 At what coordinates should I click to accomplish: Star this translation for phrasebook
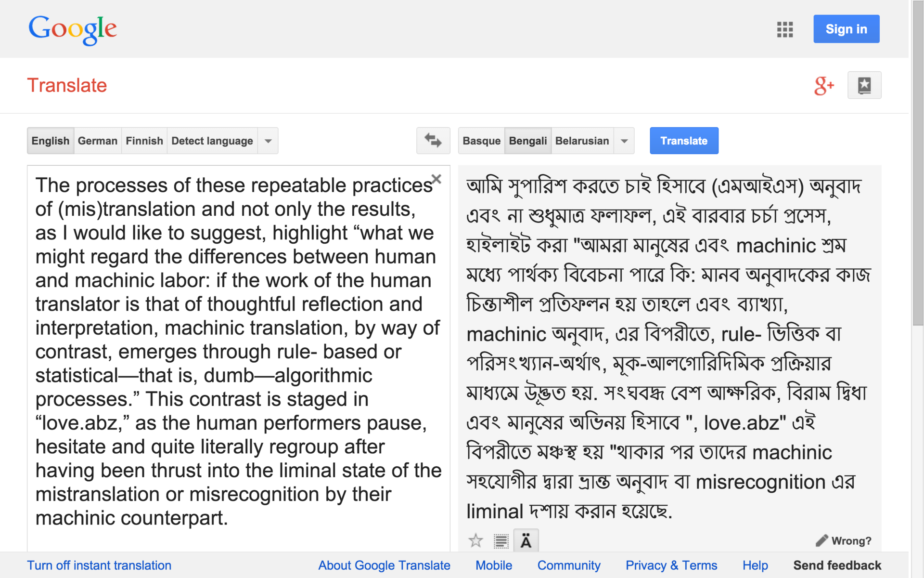[x=475, y=540]
